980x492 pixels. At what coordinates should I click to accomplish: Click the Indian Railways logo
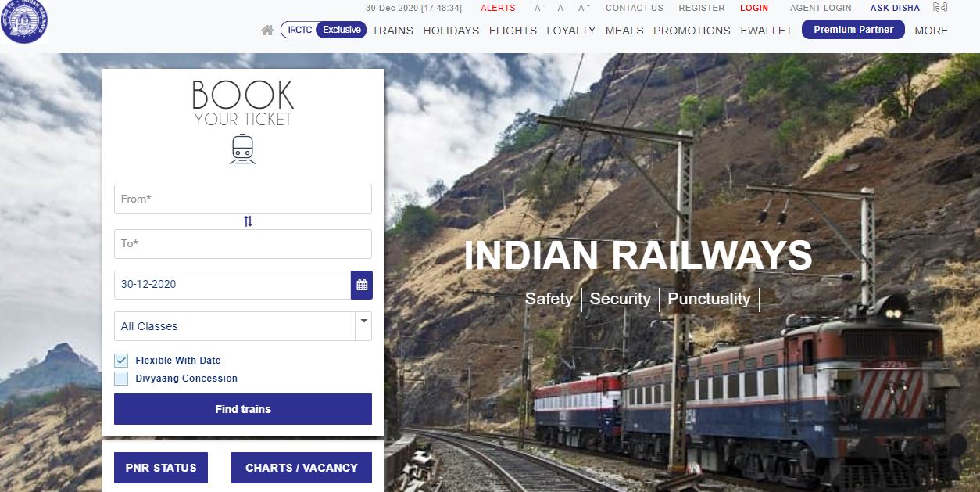pos(23,21)
